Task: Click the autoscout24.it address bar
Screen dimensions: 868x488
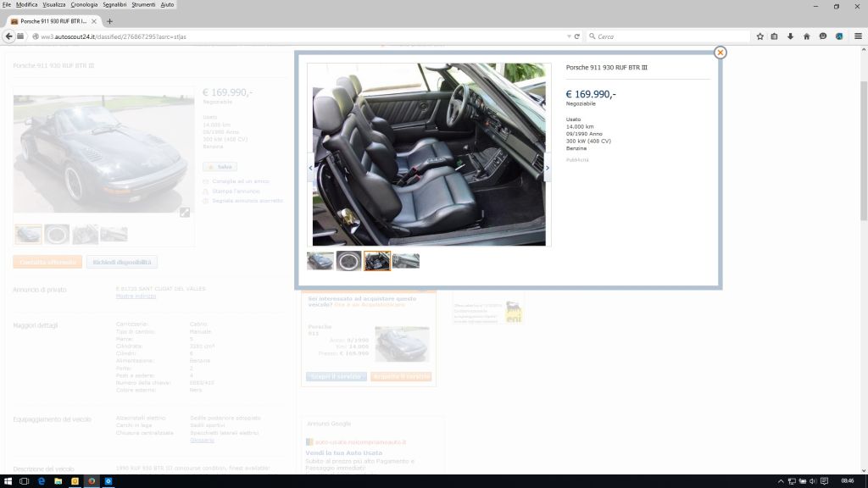Action: (299, 36)
